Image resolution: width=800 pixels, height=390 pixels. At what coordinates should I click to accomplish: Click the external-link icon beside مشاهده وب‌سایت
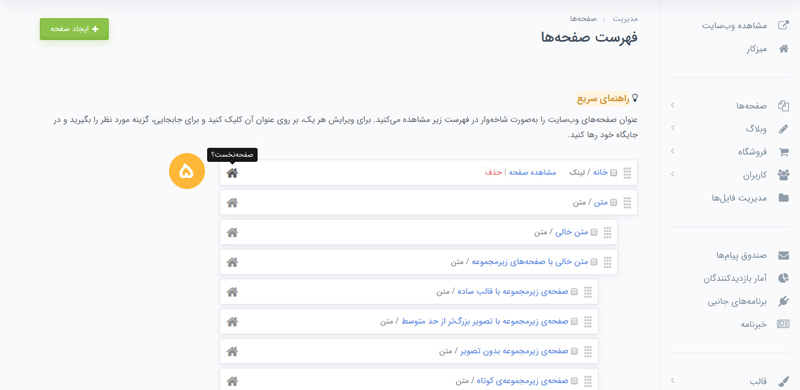(783, 25)
